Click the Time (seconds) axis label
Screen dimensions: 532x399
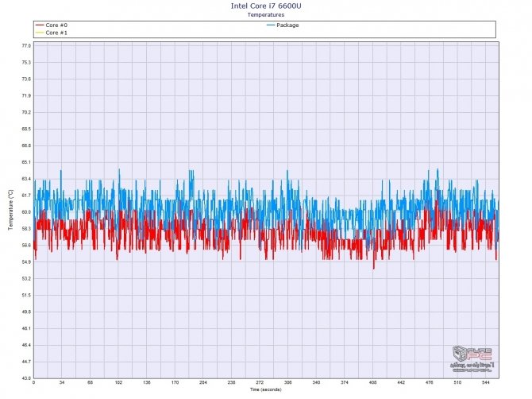pyautogui.click(x=266, y=389)
